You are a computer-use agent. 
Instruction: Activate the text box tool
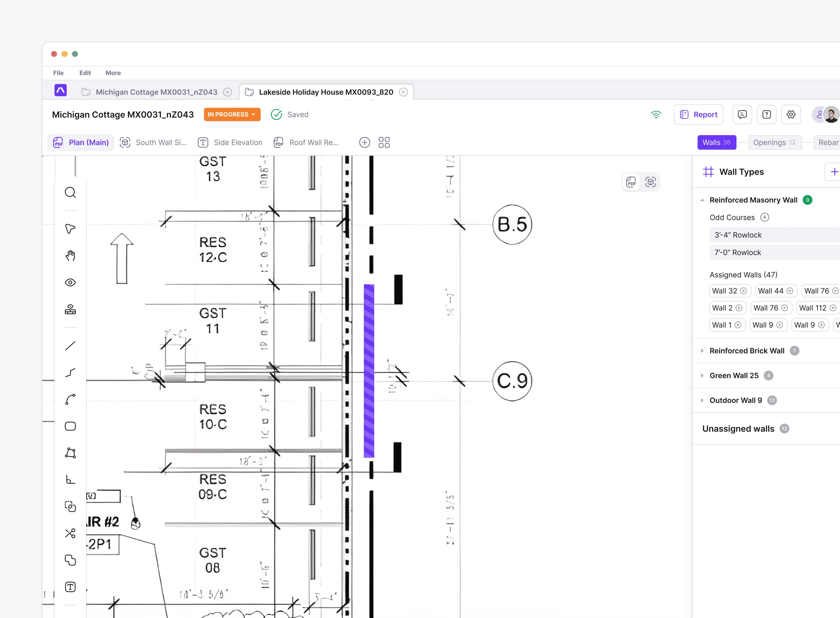70,587
